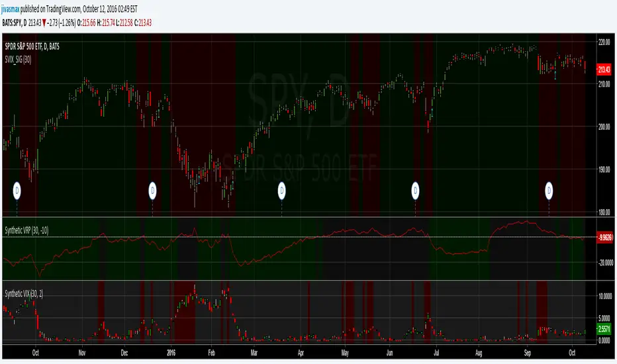Click the 2016 label on the time axis
This screenshot has width=617, height=364.
[171, 353]
